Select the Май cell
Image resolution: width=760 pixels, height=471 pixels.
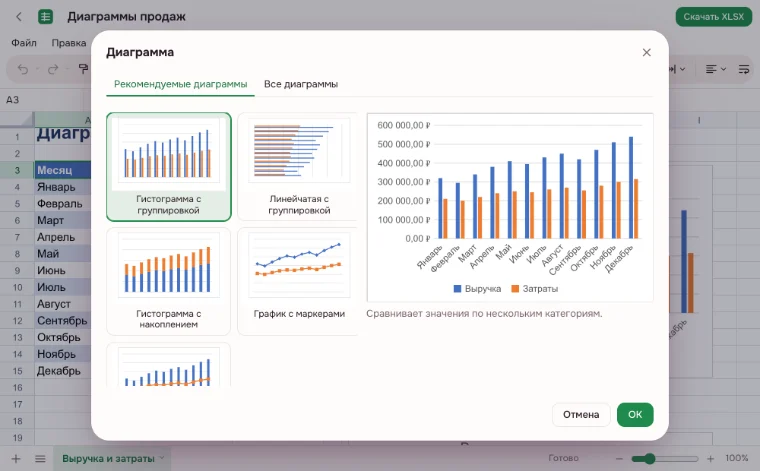pyautogui.click(x=63, y=254)
